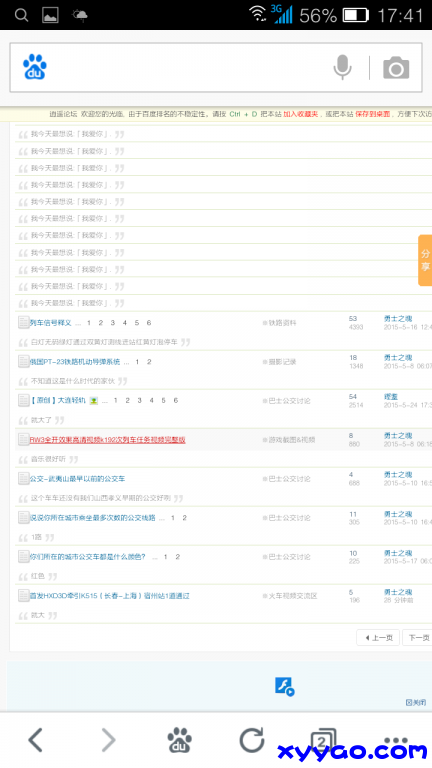Open the orange 分享 share side tab

(425, 260)
